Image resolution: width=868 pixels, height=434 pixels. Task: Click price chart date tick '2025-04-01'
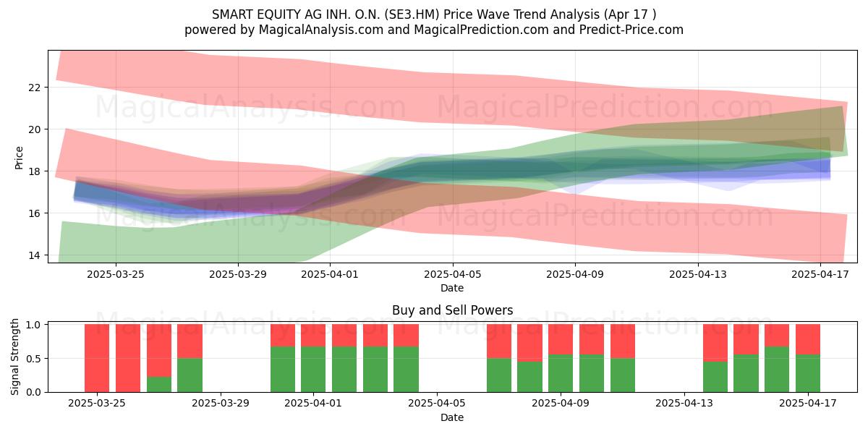330,274
